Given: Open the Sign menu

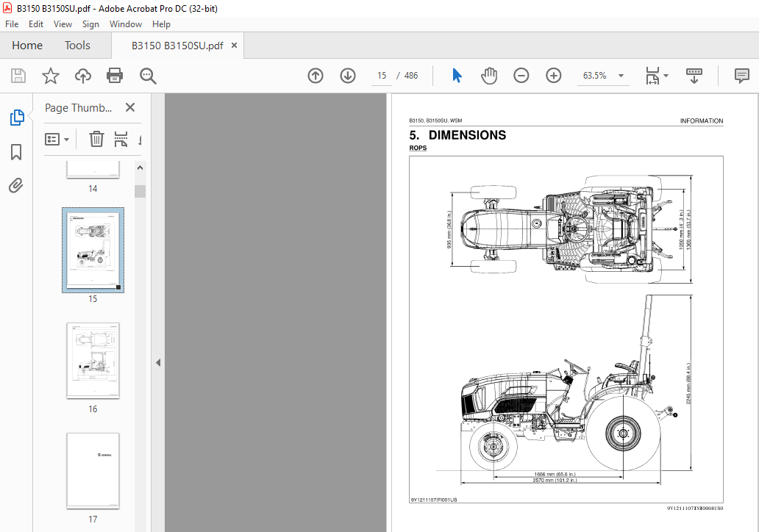Looking at the screenshot, I should coord(90,24).
